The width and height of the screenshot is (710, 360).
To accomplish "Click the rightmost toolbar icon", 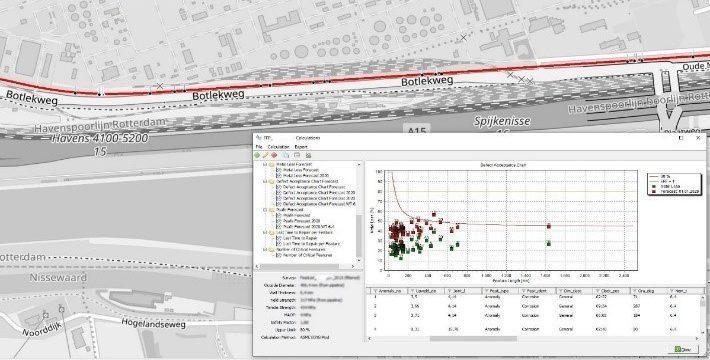I will [x=308, y=155].
